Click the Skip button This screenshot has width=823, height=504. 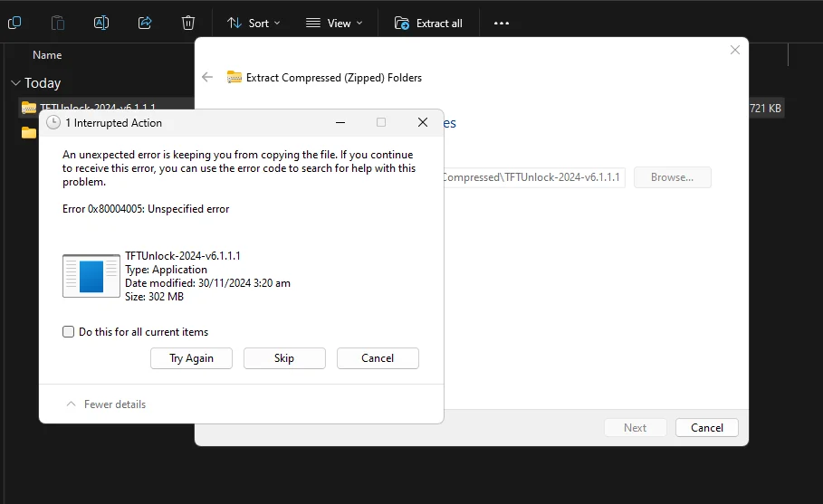pos(284,358)
